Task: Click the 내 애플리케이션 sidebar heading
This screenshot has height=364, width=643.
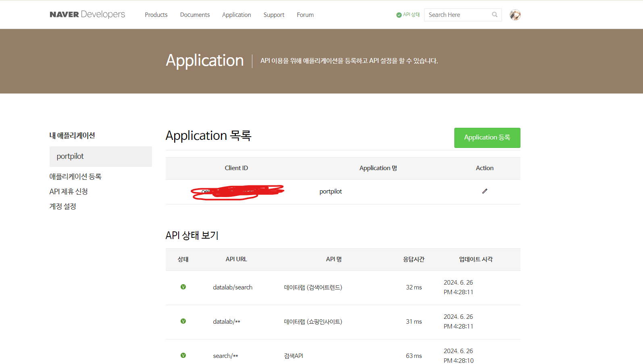Action: tap(72, 135)
